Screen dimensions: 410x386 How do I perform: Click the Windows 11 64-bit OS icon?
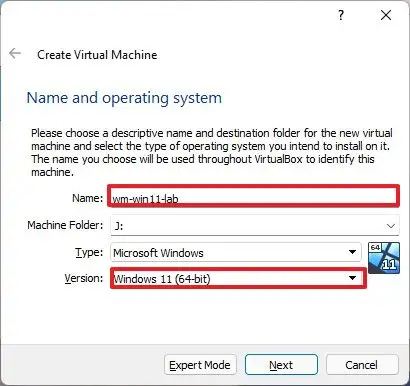point(384,258)
